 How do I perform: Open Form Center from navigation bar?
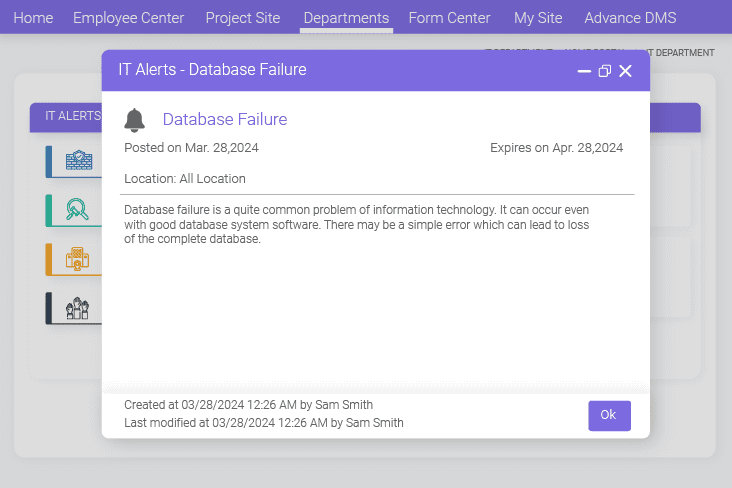coord(450,18)
